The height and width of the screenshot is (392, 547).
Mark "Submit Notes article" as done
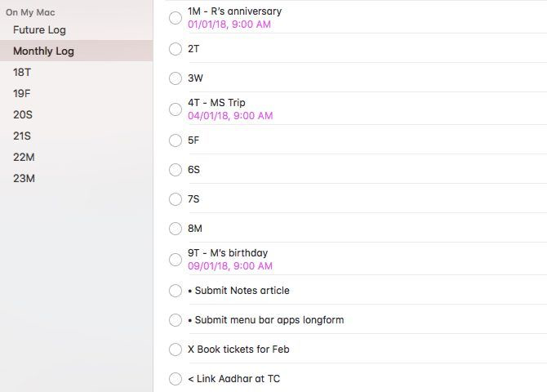(175, 291)
